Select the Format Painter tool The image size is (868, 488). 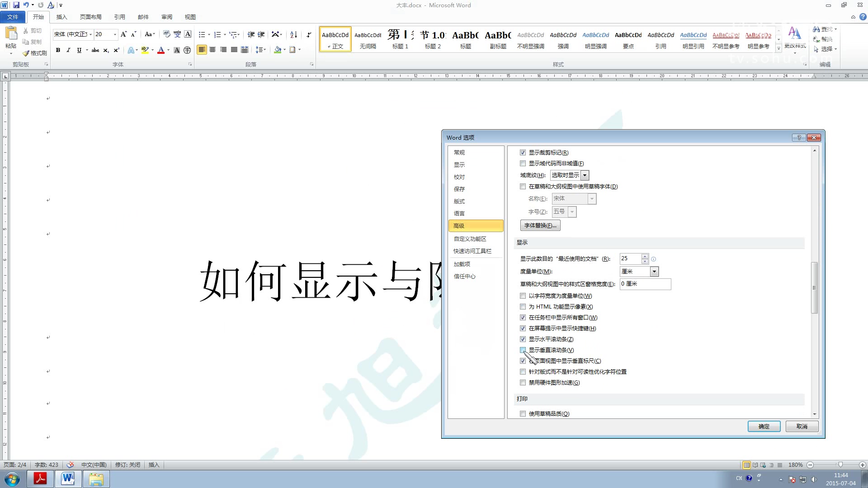coord(35,53)
